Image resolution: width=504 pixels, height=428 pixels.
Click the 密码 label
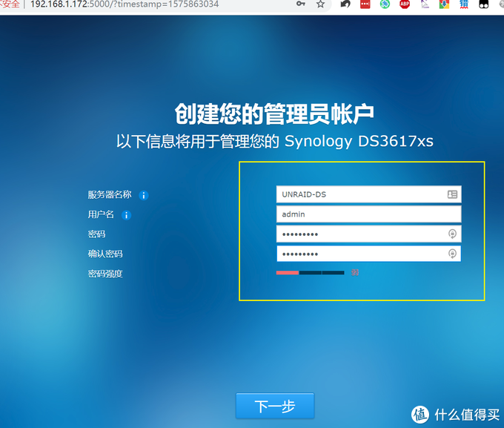[x=96, y=234]
